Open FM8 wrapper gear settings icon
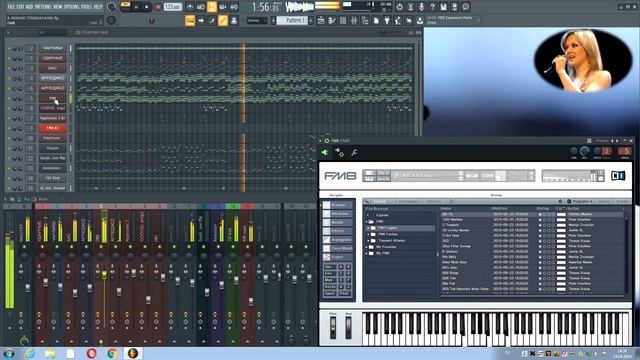The image size is (640, 360). click(x=340, y=153)
